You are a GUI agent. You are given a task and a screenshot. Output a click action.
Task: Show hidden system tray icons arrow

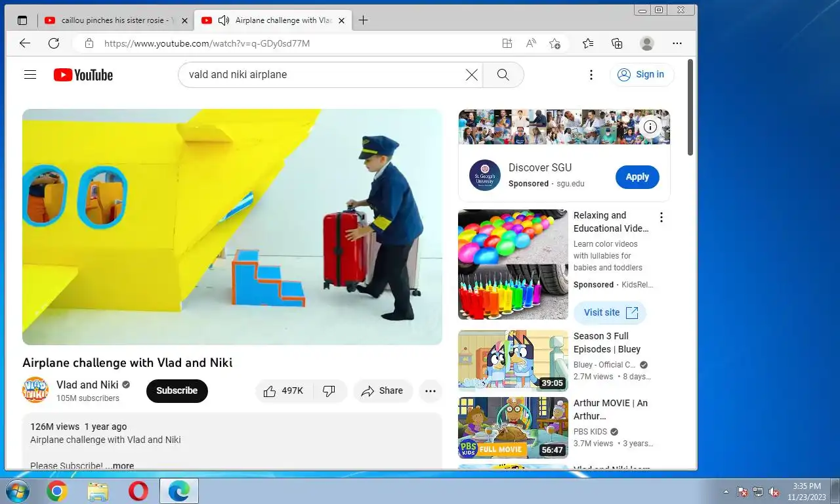click(x=726, y=492)
